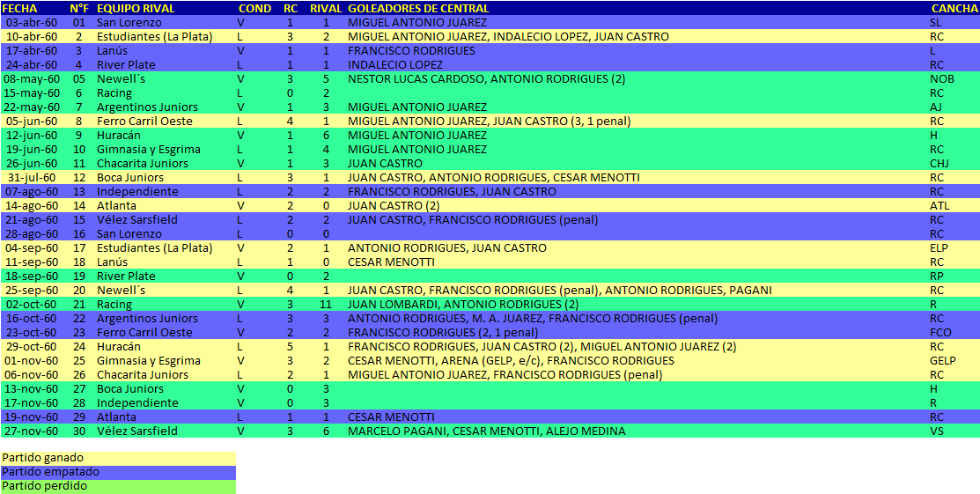Select the rival score 11 cell
The height and width of the screenshot is (494, 980).
(328, 304)
